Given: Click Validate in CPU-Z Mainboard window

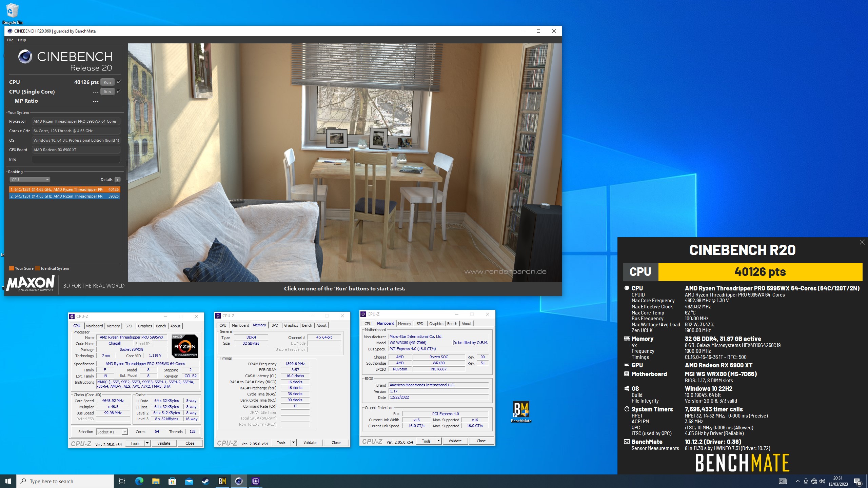Looking at the screenshot, I should tap(455, 441).
